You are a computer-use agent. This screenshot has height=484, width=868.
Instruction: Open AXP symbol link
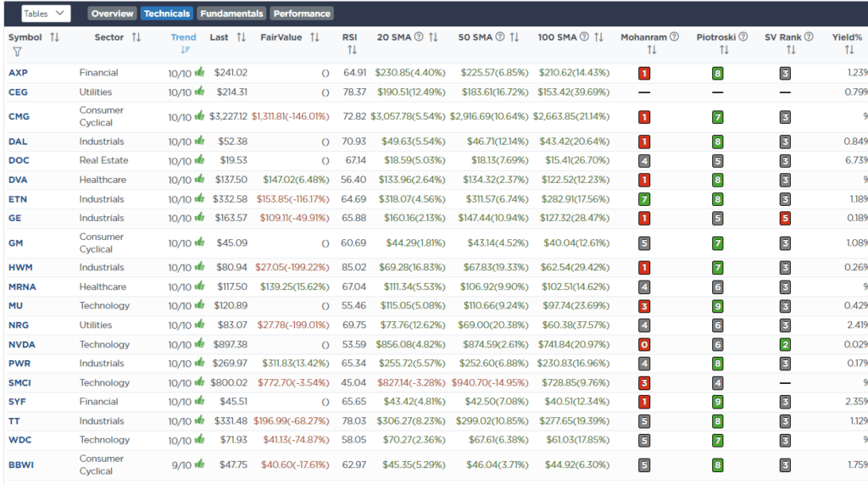(x=19, y=73)
